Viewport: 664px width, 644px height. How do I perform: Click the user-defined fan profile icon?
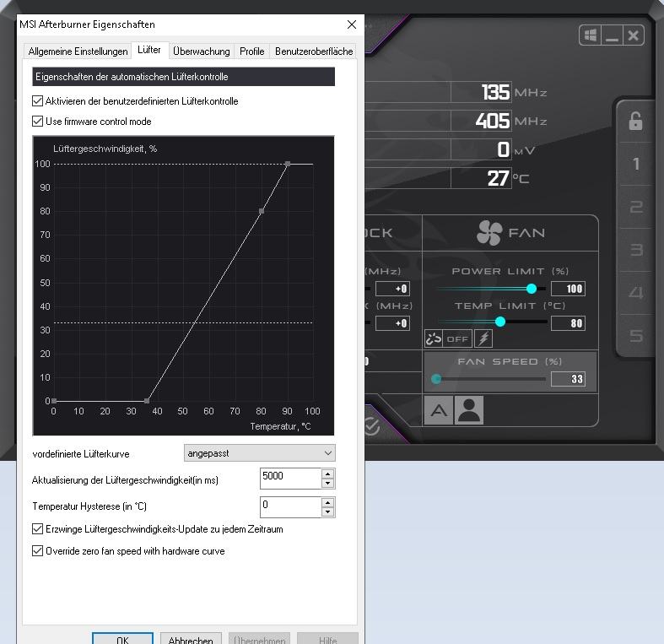coord(469,410)
